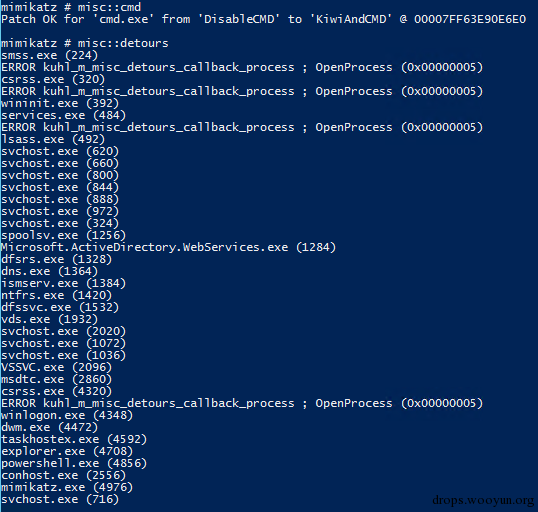538x512 pixels.
Task: Select Microsoft.ActiveDirectory.WebServices.exe line
Action: (168, 247)
